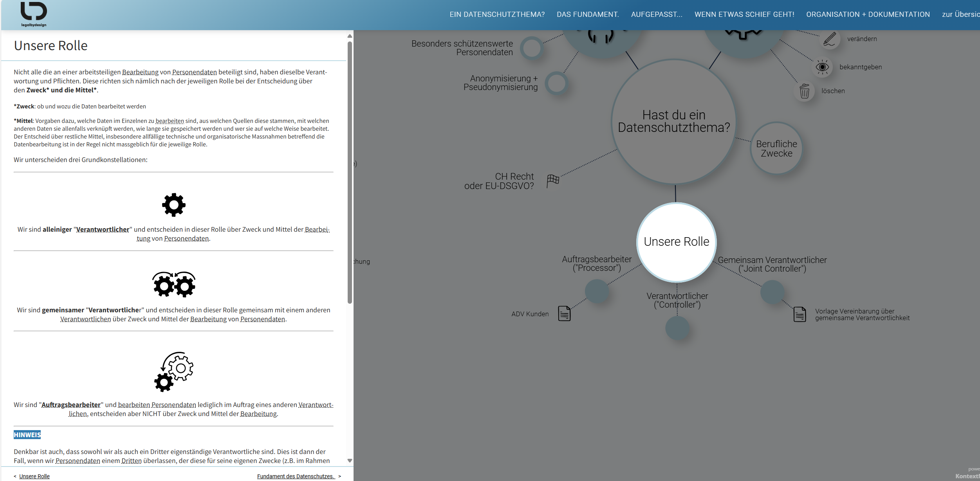The image size is (980, 481).
Task: Click the flag icon next to CH Recht
Action: (x=553, y=180)
